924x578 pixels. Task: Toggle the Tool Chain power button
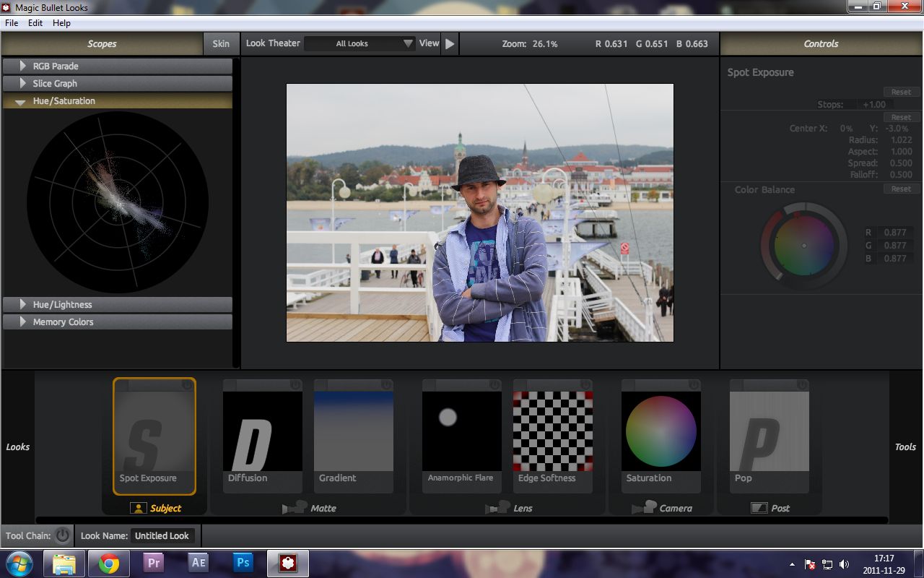click(63, 535)
